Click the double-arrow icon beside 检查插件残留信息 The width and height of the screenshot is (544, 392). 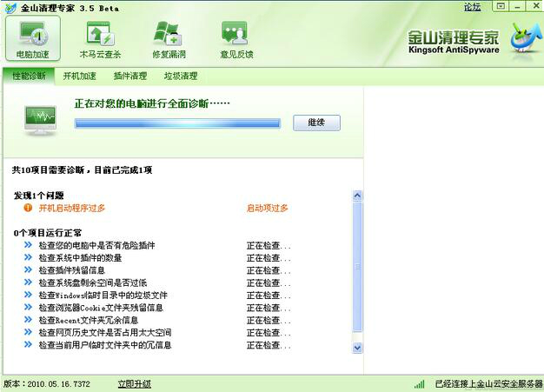coord(28,270)
